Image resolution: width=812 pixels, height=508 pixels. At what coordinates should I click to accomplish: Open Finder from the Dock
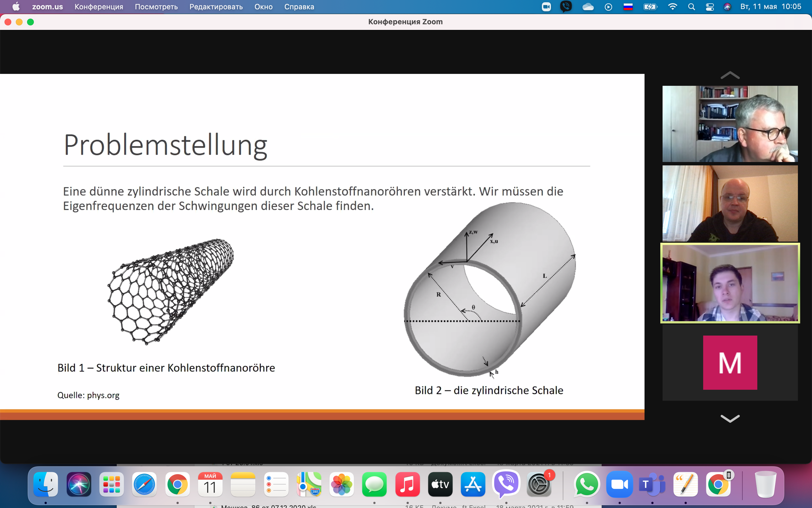click(46, 484)
